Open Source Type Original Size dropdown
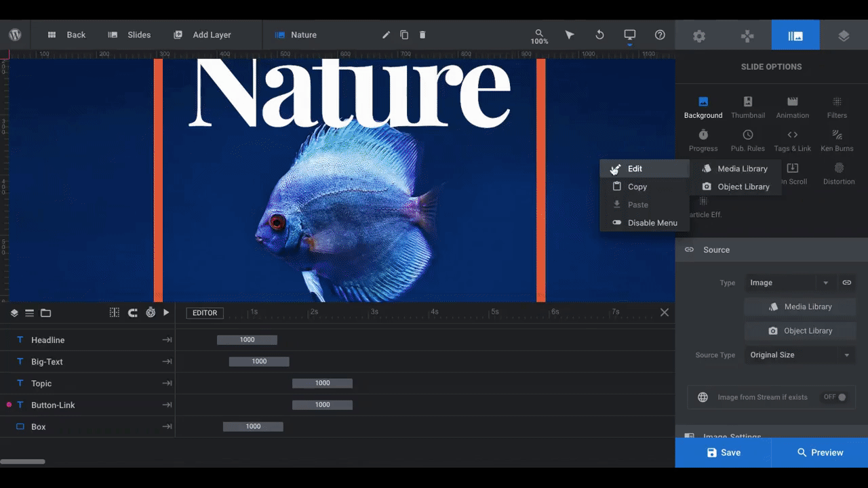The width and height of the screenshot is (868, 488). 800,355
